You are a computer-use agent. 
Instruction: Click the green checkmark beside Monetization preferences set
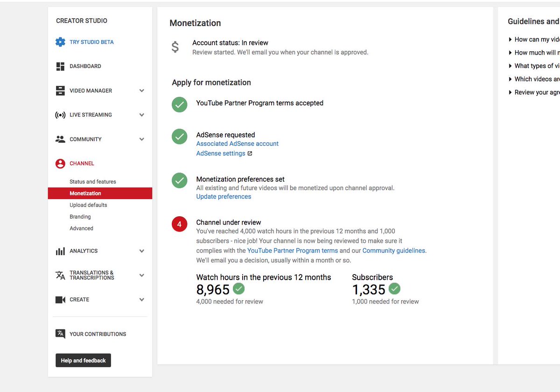[x=180, y=180]
